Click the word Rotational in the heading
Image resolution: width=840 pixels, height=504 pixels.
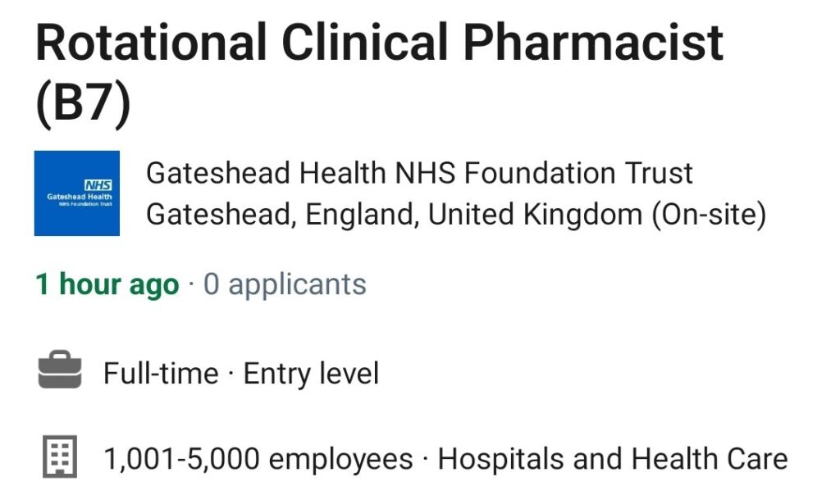151,42
